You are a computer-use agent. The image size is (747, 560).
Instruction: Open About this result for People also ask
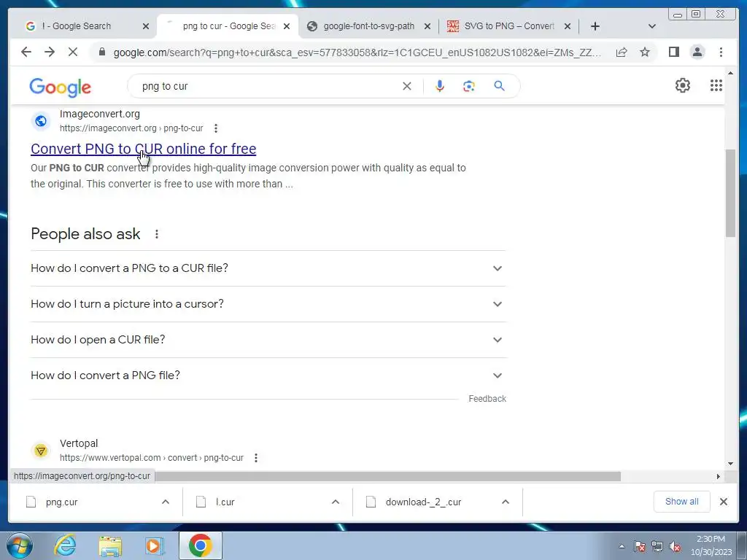[157, 234]
